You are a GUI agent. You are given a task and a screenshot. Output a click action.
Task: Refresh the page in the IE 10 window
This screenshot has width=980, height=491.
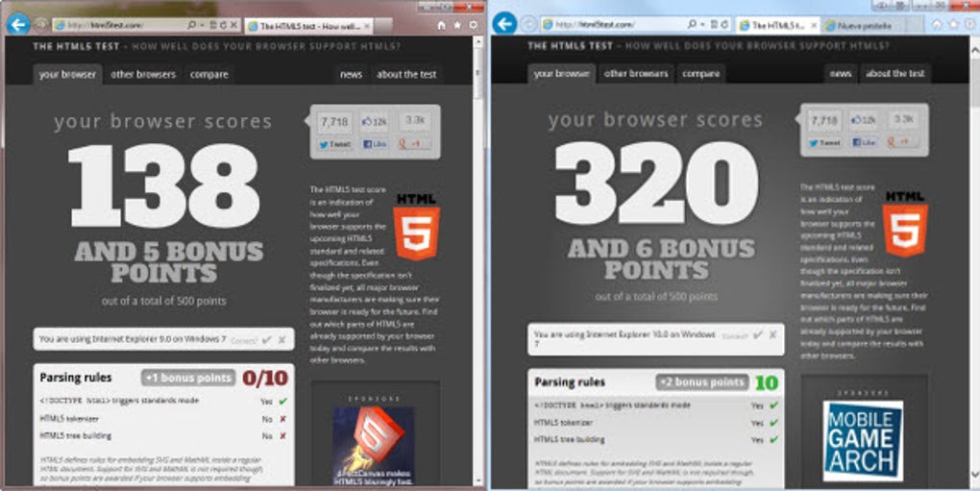(x=724, y=24)
